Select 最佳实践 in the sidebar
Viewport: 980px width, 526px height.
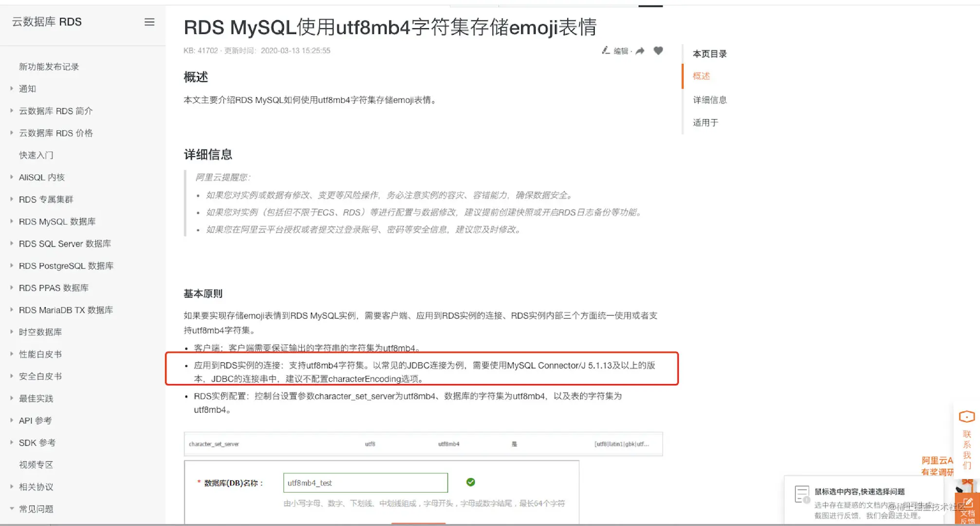point(36,398)
